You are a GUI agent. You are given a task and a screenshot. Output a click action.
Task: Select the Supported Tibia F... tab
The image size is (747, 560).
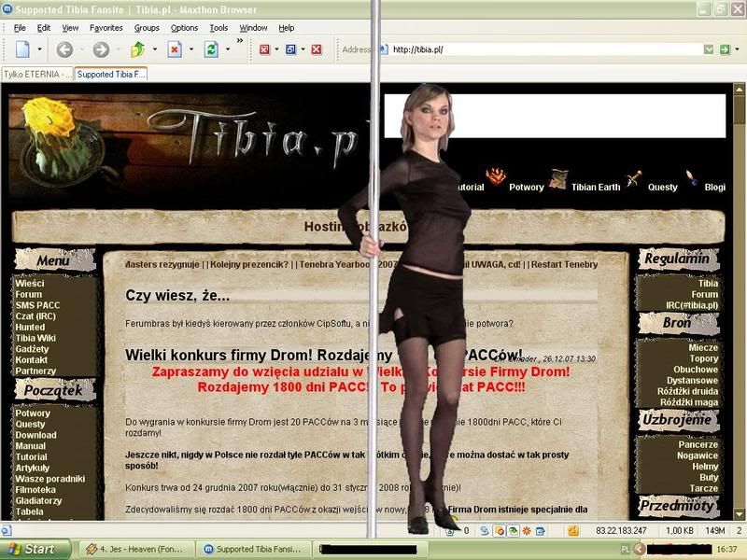coord(110,74)
